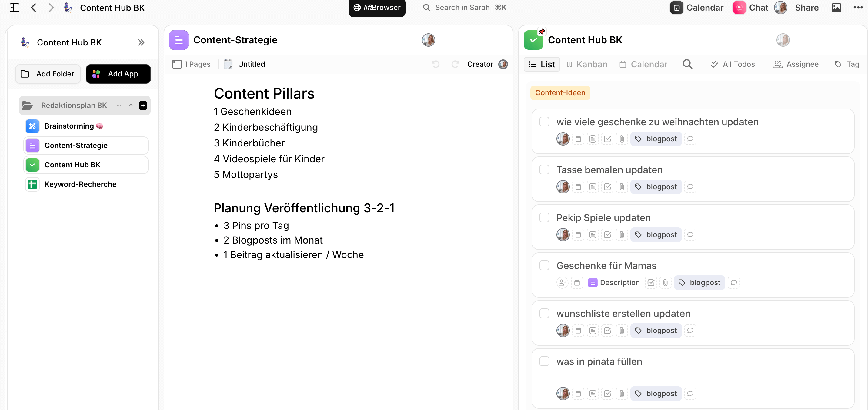The image size is (868, 410).
Task: Click the Add App button
Action: pos(118,74)
